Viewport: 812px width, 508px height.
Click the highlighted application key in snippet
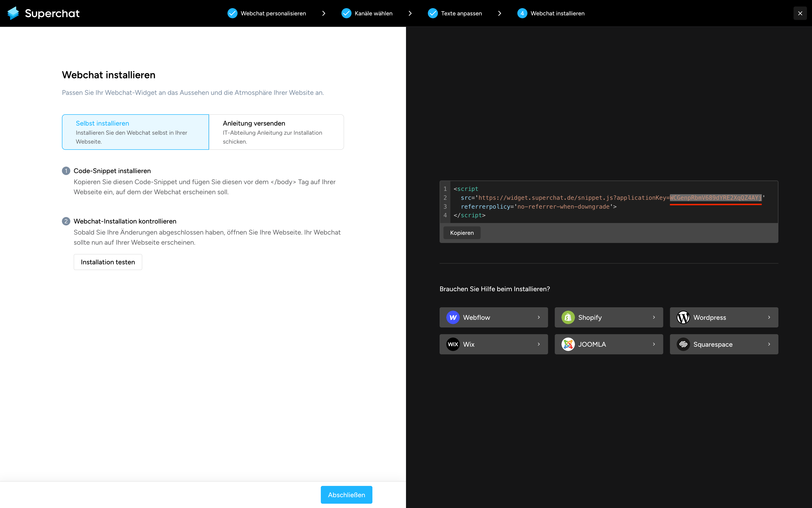[x=716, y=198]
